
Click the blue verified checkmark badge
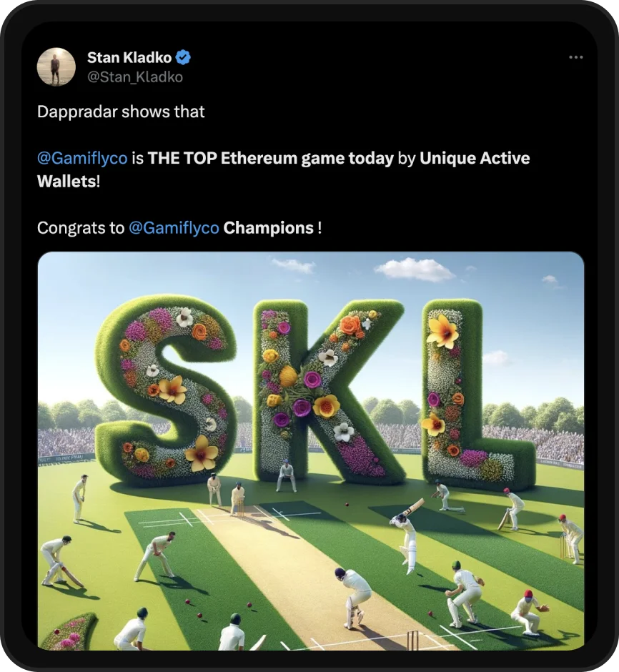[184, 57]
